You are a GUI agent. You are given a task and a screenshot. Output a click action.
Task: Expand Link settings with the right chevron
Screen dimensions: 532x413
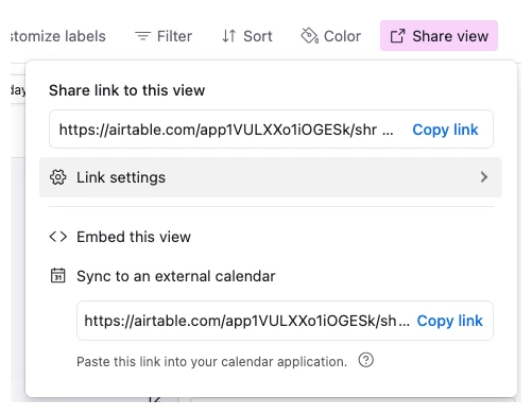tap(484, 177)
